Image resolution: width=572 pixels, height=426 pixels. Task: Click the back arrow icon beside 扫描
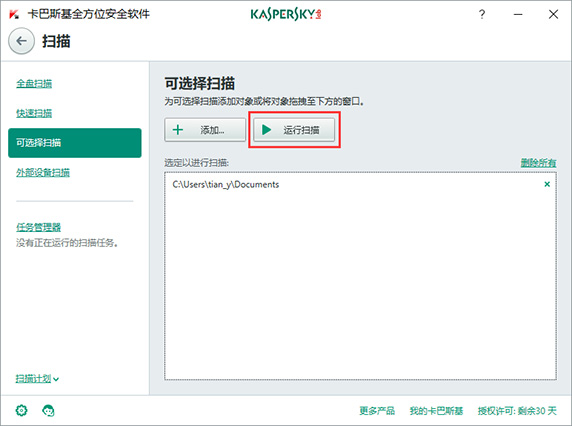point(21,41)
